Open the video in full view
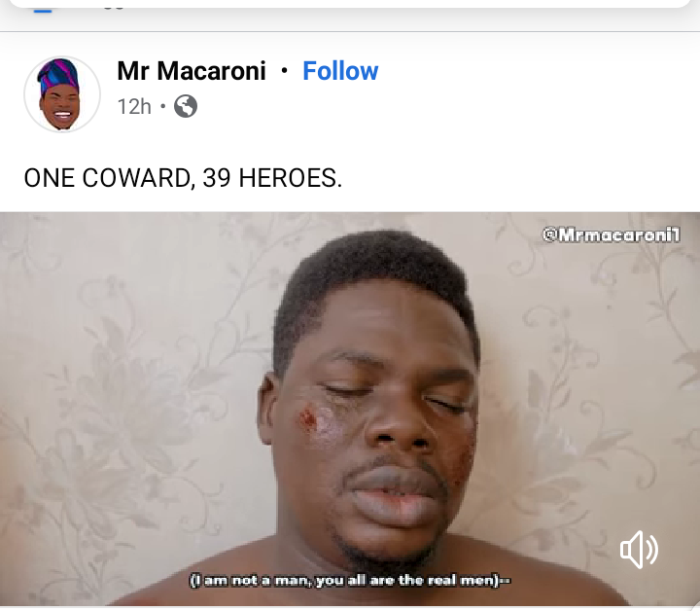Screen dimensions: 700x611 (x=350, y=409)
